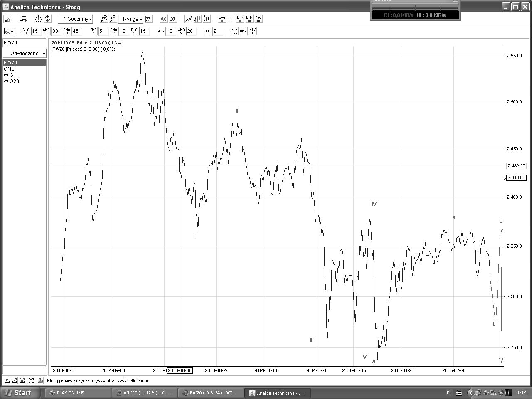Open the 4 Godzinny interval dropdown

(76, 19)
